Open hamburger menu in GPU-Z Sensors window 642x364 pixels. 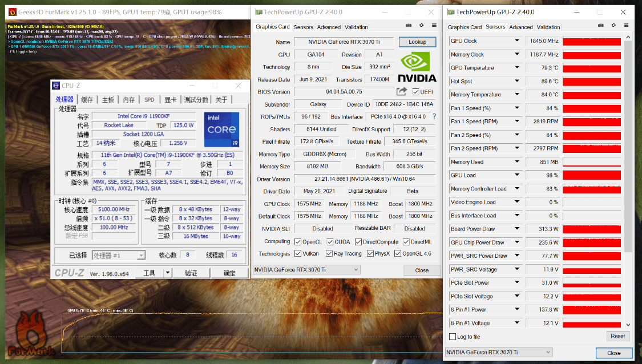[626, 25]
